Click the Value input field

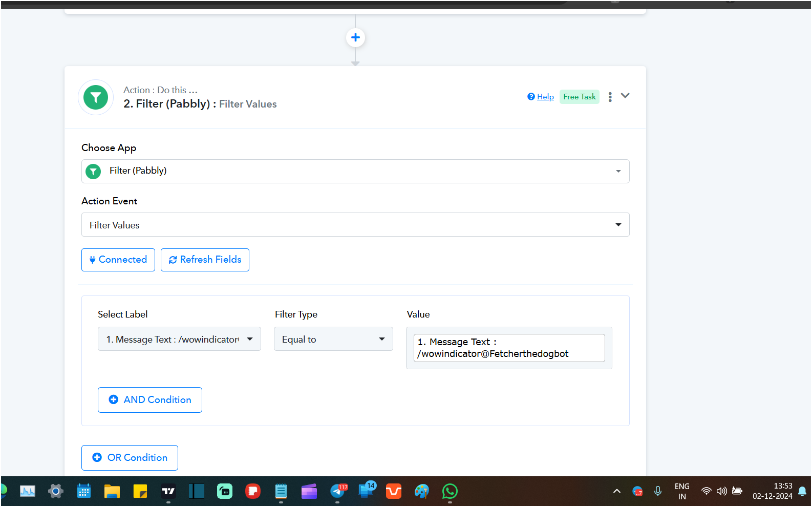(509, 348)
